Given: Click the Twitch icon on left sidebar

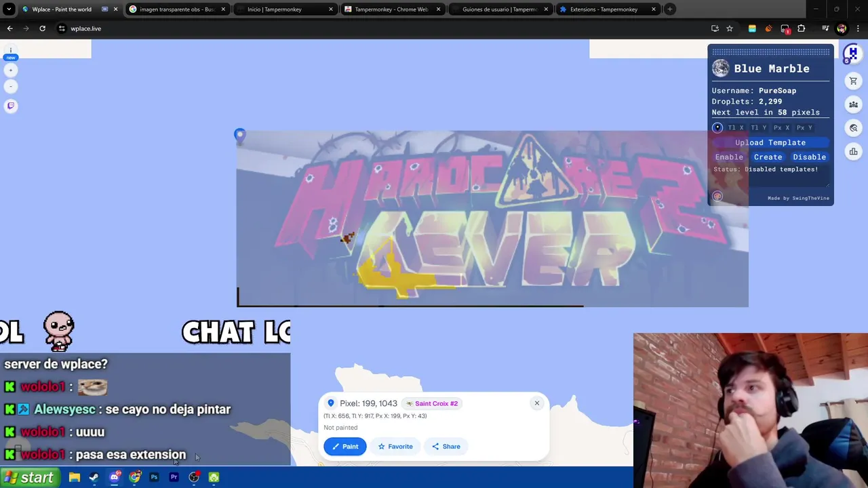Looking at the screenshot, I should click(10, 106).
